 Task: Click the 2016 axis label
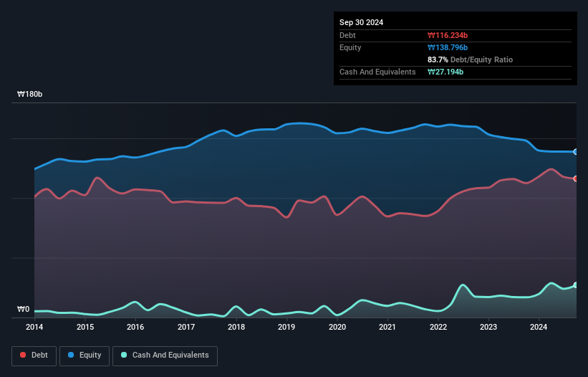[x=135, y=327]
